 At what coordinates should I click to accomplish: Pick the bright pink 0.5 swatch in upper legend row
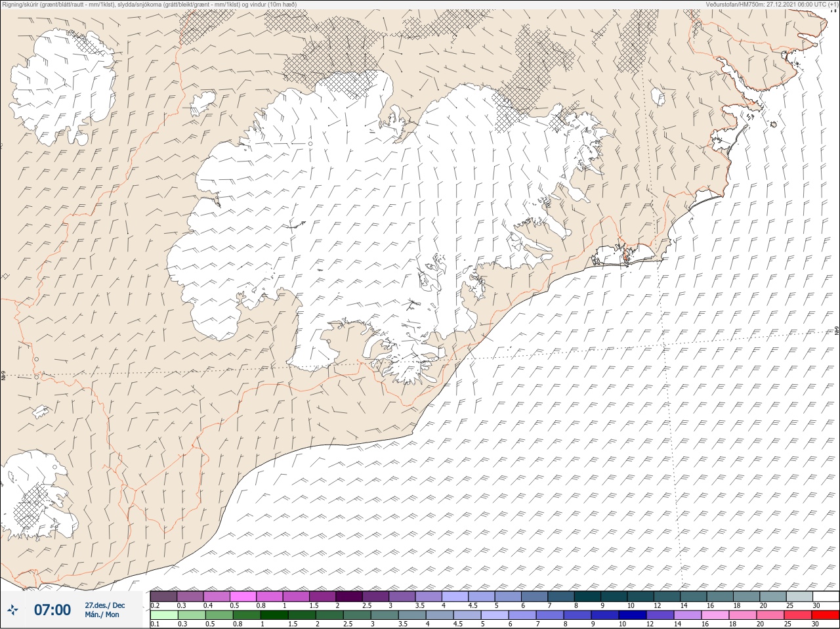pos(243,596)
